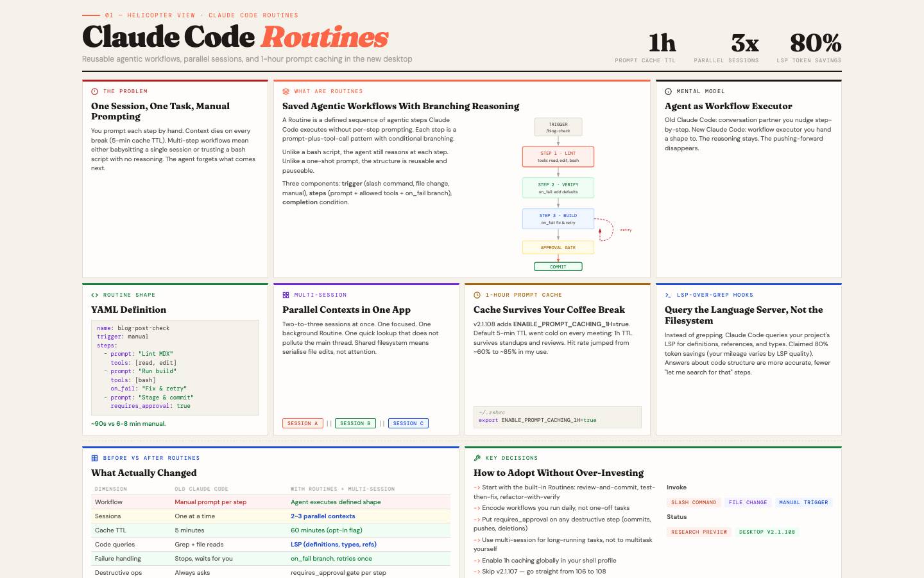Click the Invoke label above the trigger tags

coord(676,487)
